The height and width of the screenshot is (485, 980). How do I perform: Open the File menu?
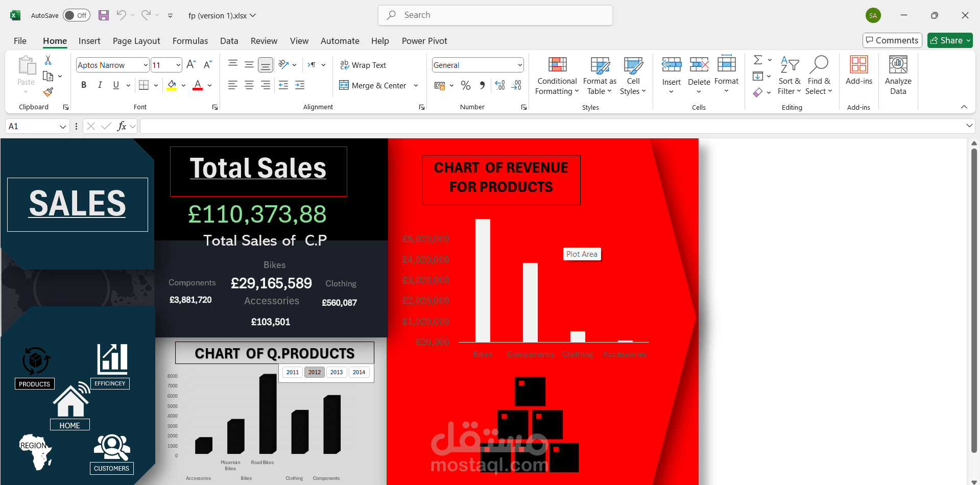click(x=20, y=41)
